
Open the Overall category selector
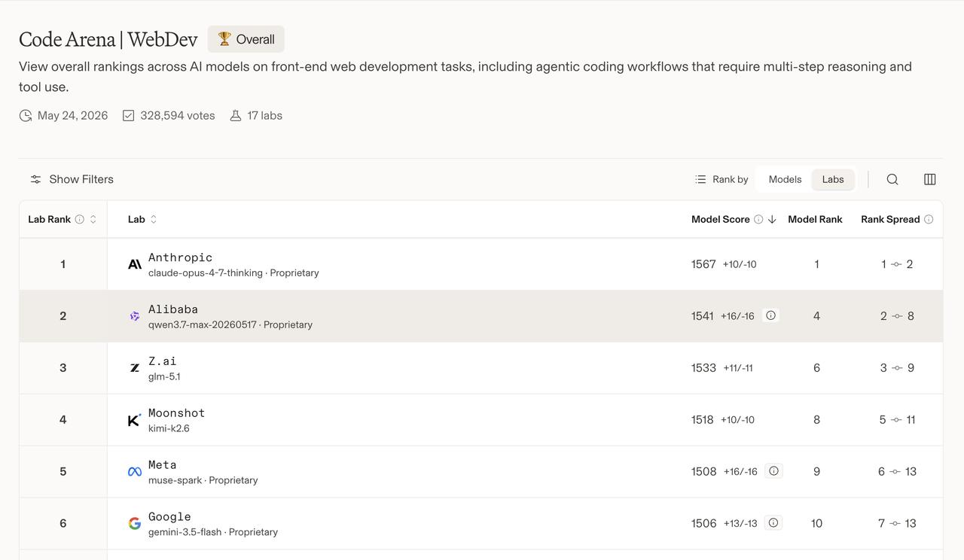246,39
